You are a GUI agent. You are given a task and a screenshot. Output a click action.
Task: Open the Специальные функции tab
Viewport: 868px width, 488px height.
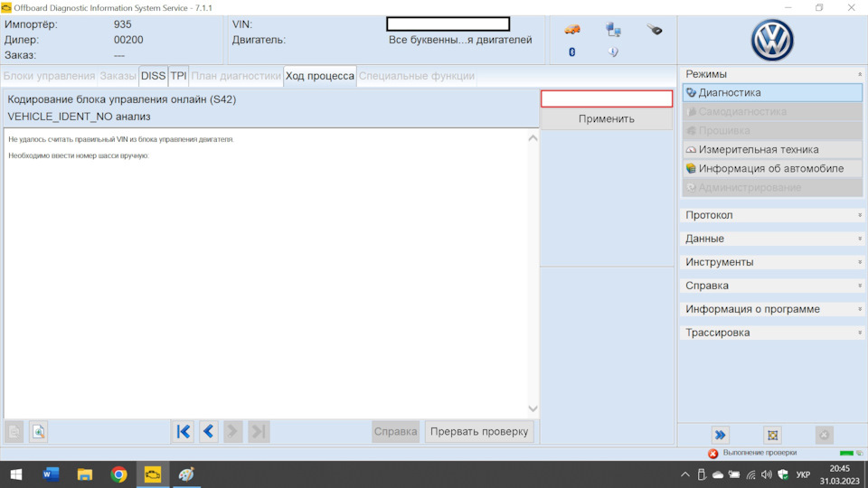click(417, 76)
